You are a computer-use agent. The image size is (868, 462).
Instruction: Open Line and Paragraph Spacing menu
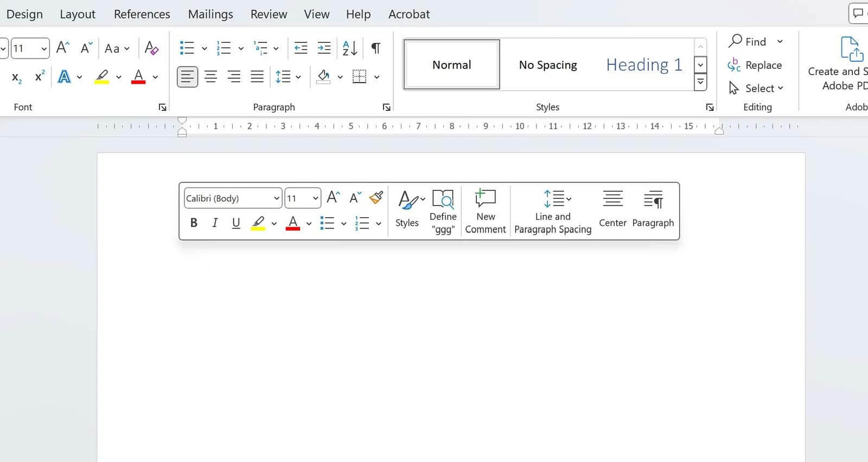click(553, 211)
